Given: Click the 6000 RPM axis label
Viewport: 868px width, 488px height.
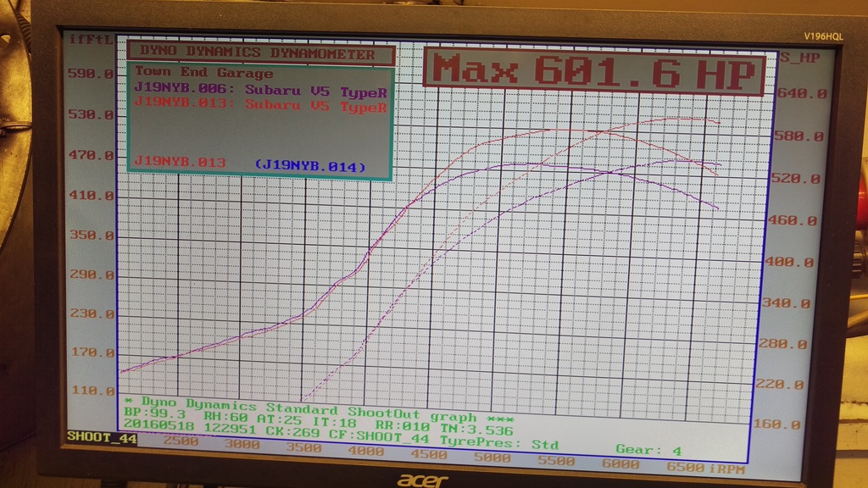Looking at the screenshot, I should point(620,464).
